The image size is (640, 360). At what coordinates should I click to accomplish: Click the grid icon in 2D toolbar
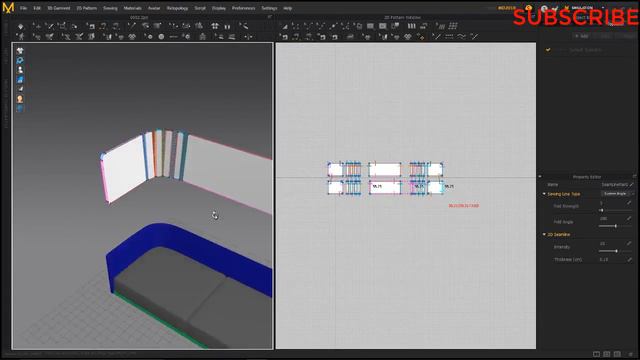point(453,26)
